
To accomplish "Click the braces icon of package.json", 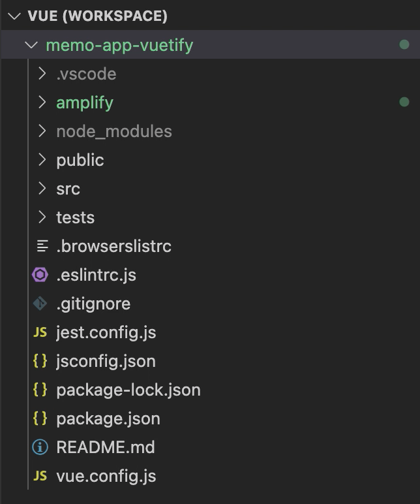I will click(x=40, y=418).
